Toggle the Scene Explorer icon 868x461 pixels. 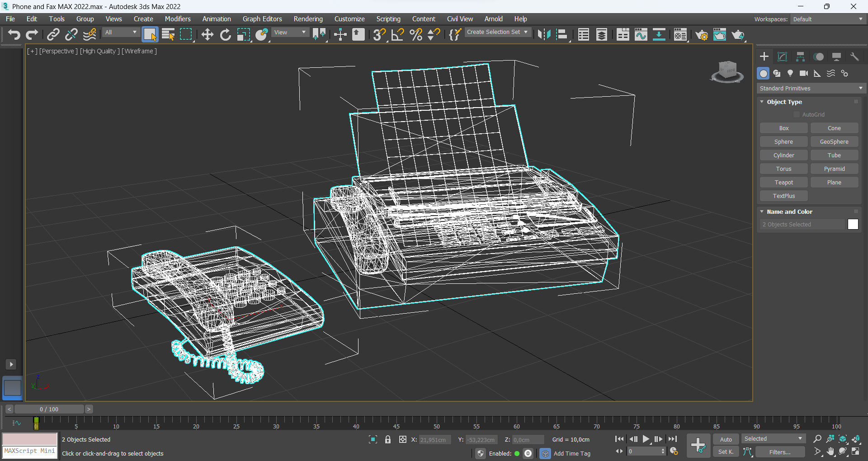(x=584, y=35)
